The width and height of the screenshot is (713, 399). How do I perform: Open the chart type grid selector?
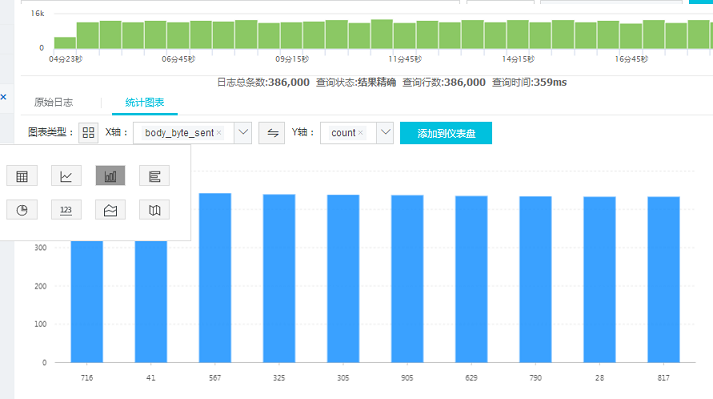[88, 133]
